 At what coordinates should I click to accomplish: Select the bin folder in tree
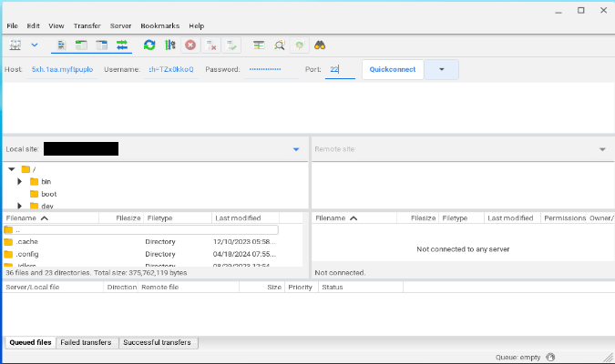tap(46, 181)
